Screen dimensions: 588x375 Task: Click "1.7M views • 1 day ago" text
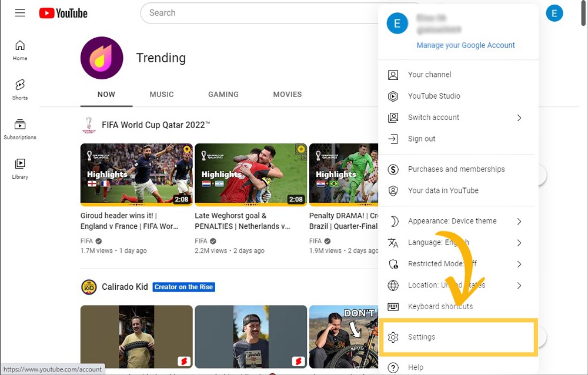113,251
